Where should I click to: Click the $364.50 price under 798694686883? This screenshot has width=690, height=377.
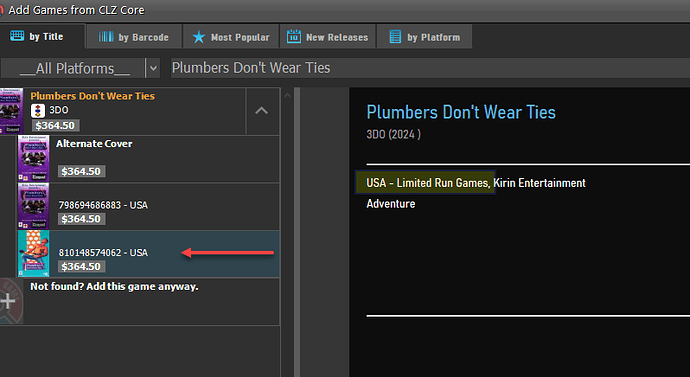tap(81, 219)
